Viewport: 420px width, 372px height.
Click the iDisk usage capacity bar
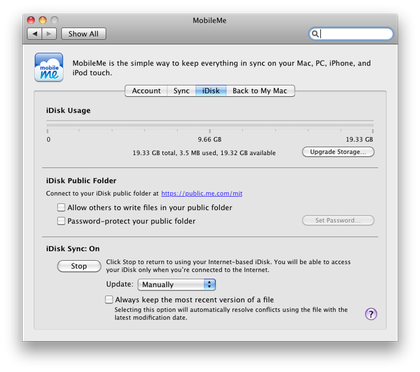tap(210, 125)
